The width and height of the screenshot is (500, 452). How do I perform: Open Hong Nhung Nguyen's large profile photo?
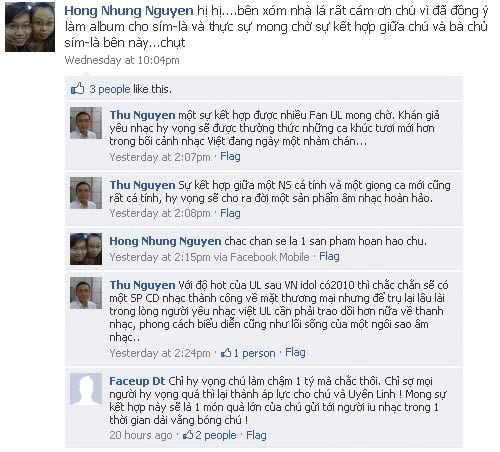[30, 27]
